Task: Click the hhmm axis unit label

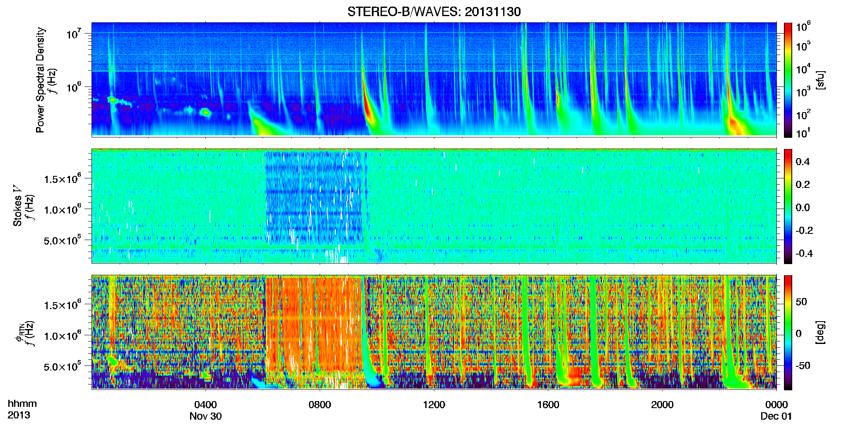Action: pyautogui.click(x=22, y=404)
